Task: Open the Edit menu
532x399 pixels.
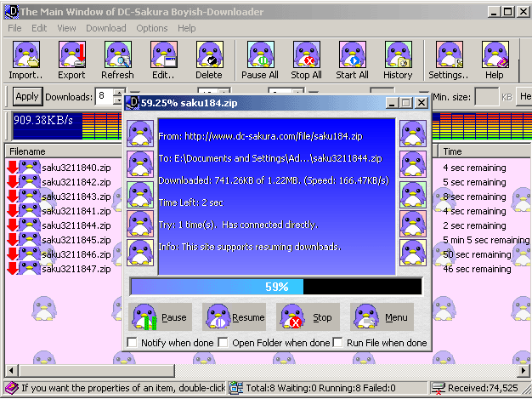Action: (x=39, y=28)
